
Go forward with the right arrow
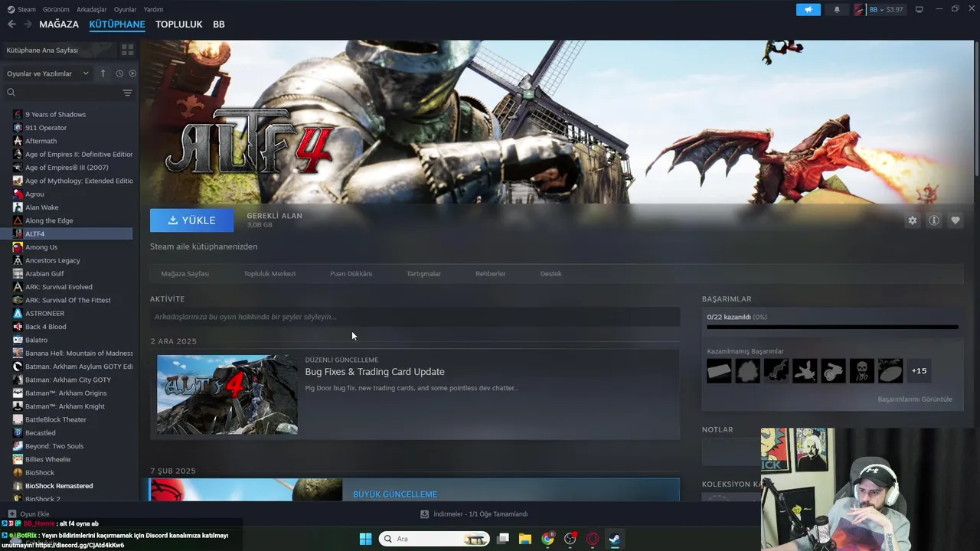pos(28,24)
